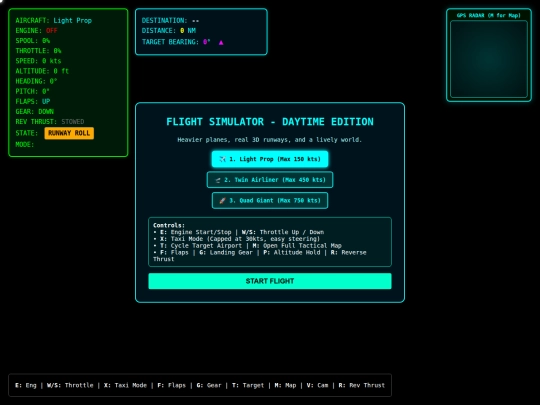Click the FLAPS: UP readout
This screenshot has width=540, height=405.
pyautogui.click(x=33, y=102)
